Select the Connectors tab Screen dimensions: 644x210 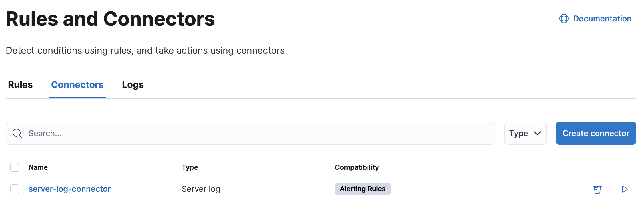77,84
